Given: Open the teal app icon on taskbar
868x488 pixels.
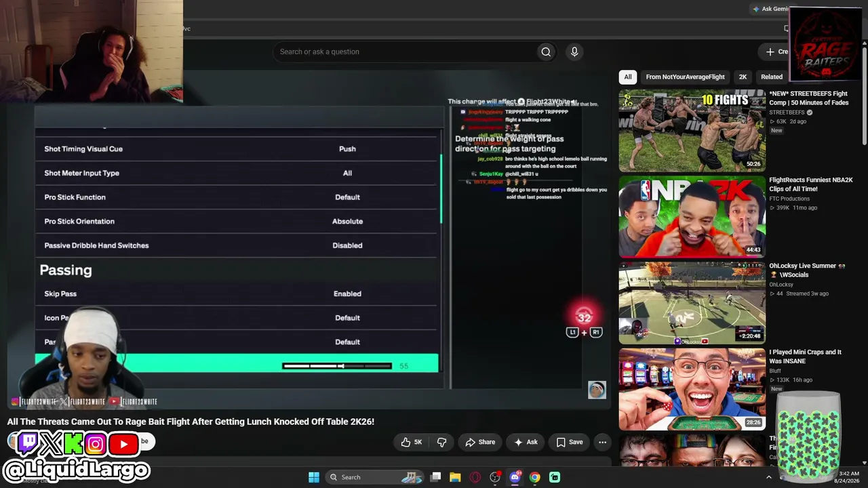Looking at the screenshot, I should 555,477.
